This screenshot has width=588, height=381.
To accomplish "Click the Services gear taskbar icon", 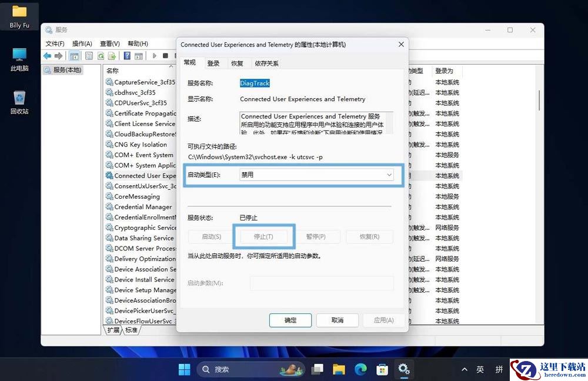I will 404,369.
